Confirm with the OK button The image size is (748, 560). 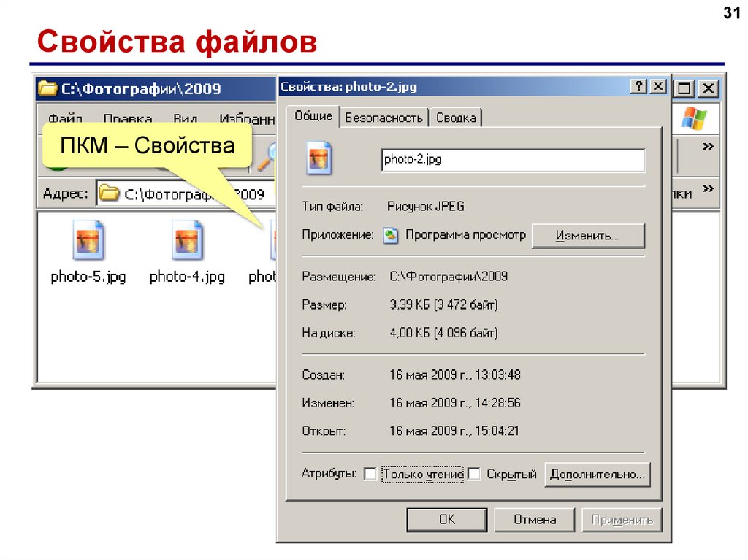447,520
